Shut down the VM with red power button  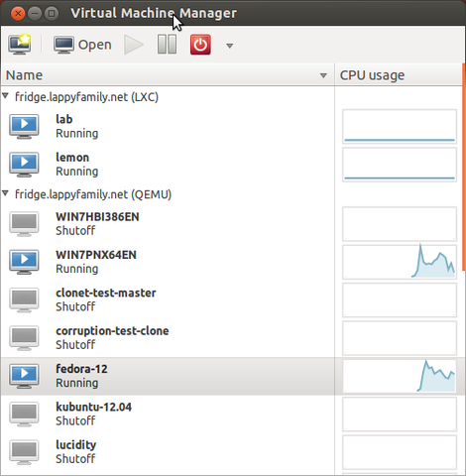[200, 45]
